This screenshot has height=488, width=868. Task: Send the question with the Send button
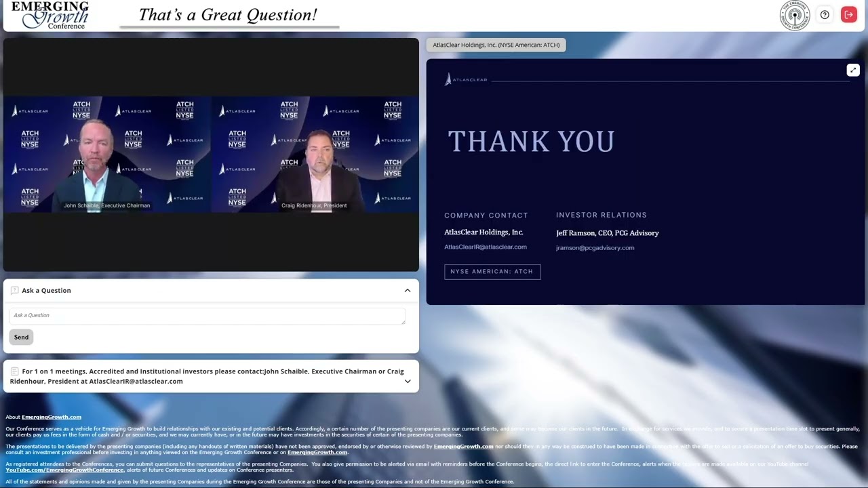[x=21, y=338]
